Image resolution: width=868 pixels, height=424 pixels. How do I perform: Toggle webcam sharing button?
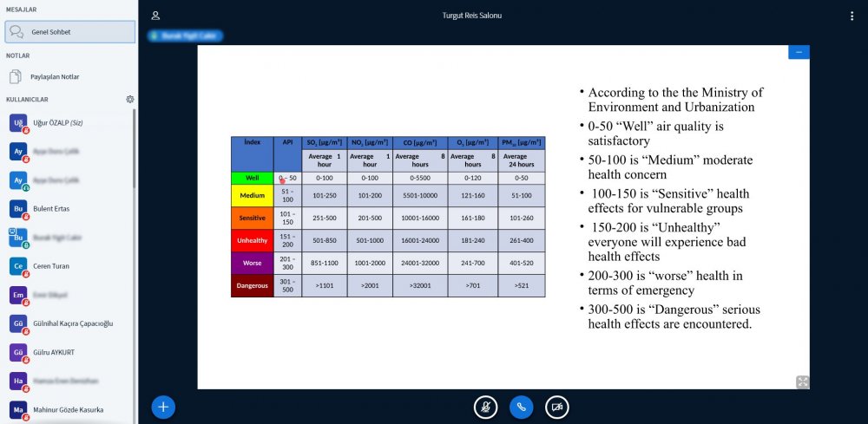pos(556,407)
